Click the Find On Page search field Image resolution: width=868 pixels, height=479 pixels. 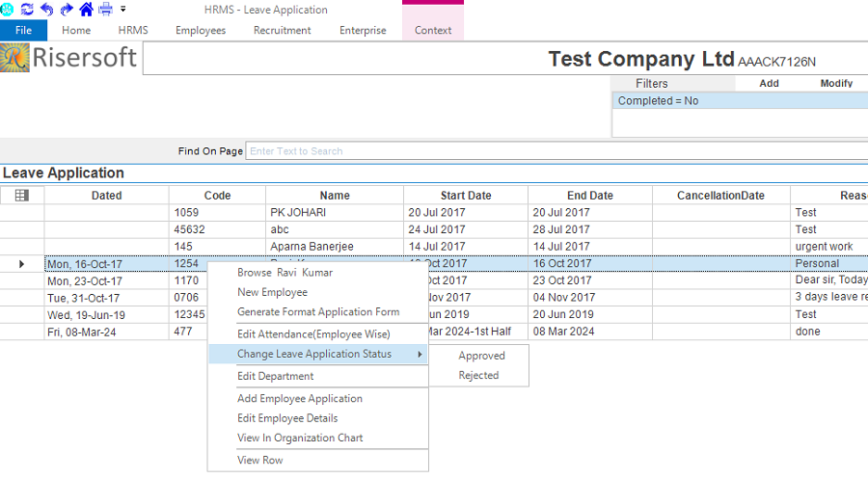pyautogui.click(x=556, y=150)
